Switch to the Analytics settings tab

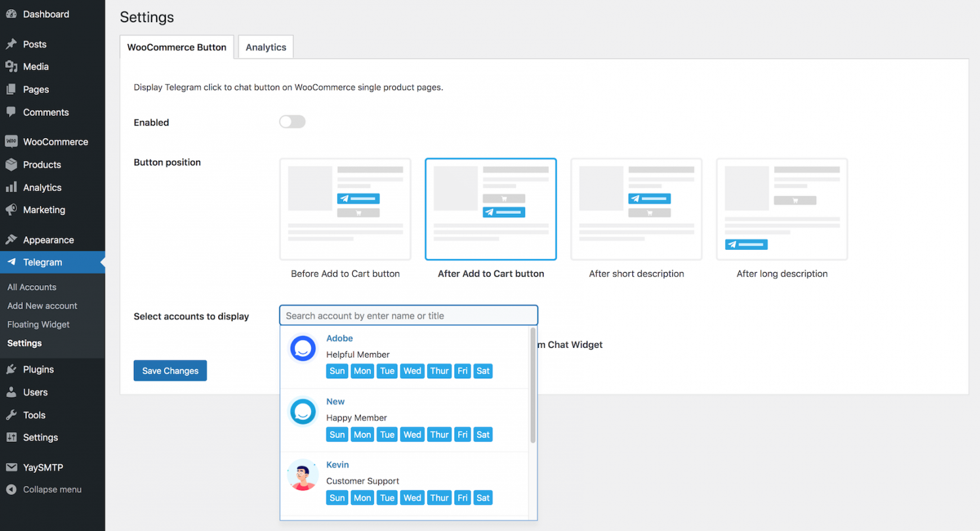point(266,48)
